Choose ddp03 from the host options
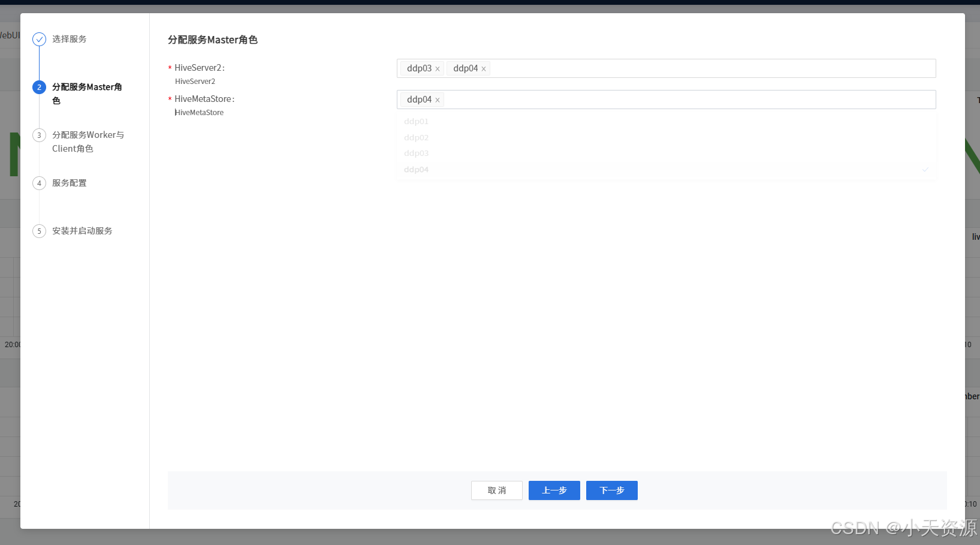This screenshot has height=545, width=980. (417, 153)
